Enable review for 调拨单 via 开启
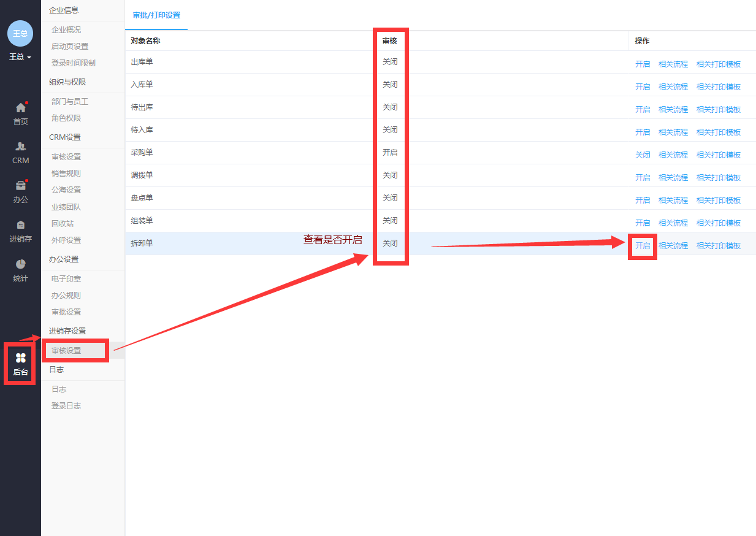 point(643,177)
